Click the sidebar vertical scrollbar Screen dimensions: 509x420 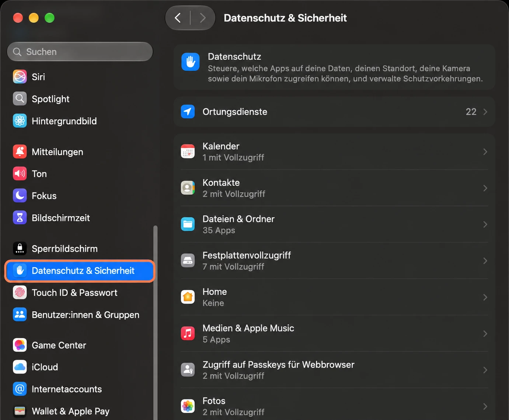tap(156, 323)
